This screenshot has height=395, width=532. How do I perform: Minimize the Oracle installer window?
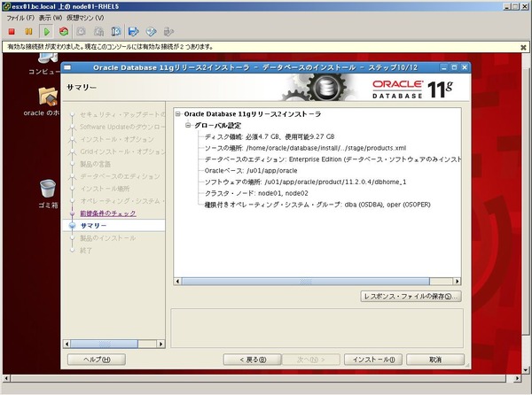(x=444, y=67)
